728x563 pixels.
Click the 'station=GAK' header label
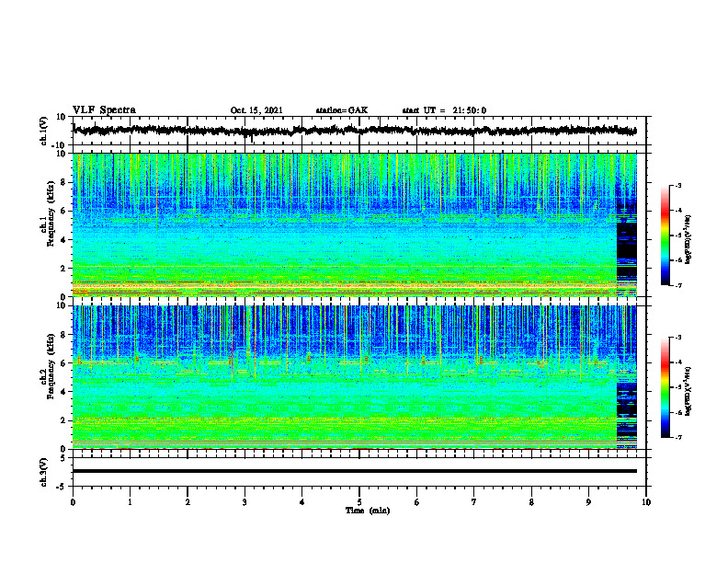[342, 110]
